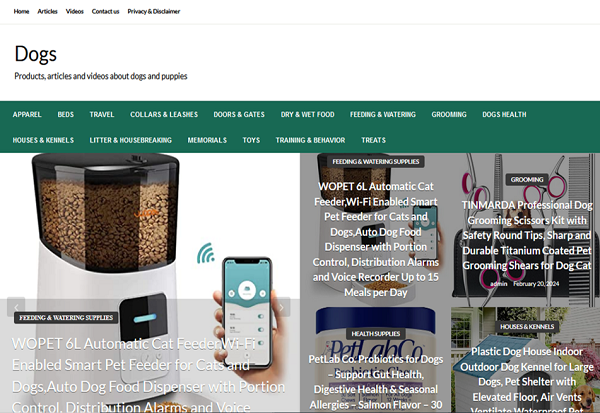
Task: Open Plastic Dog House article title
Action: tap(527, 379)
